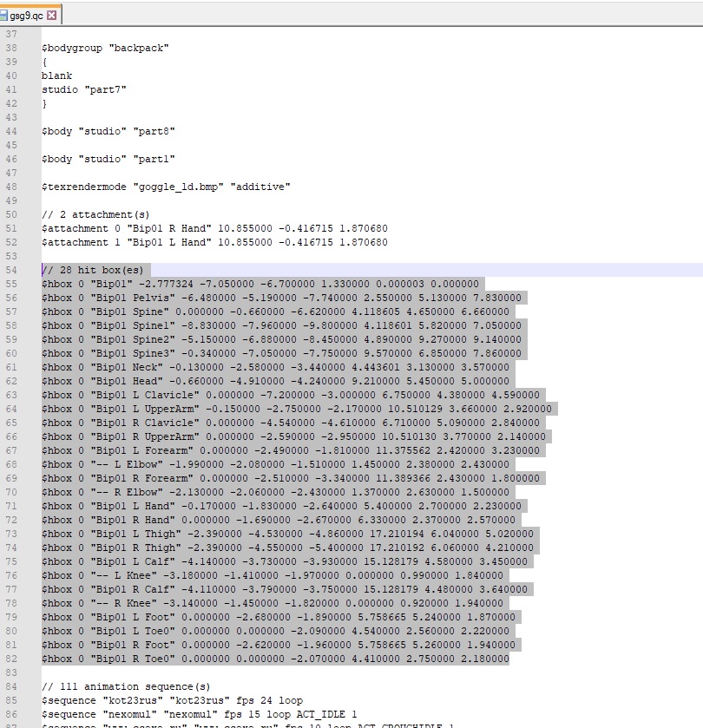Click the $attachment 0 "Bip01 R Hand" line

coord(214,228)
